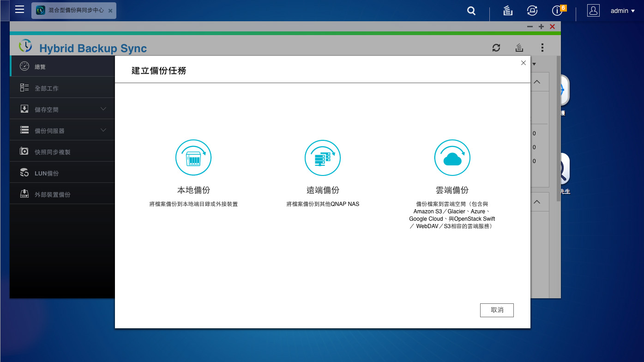The width and height of the screenshot is (644, 362).
Task: Collapse the lower panel with the chevron
Action: [537, 202]
